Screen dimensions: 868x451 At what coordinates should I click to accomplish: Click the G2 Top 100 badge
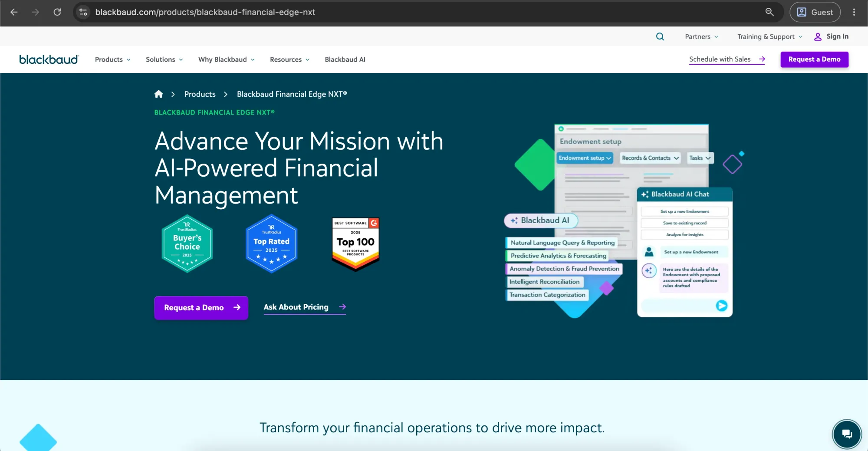(355, 244)
